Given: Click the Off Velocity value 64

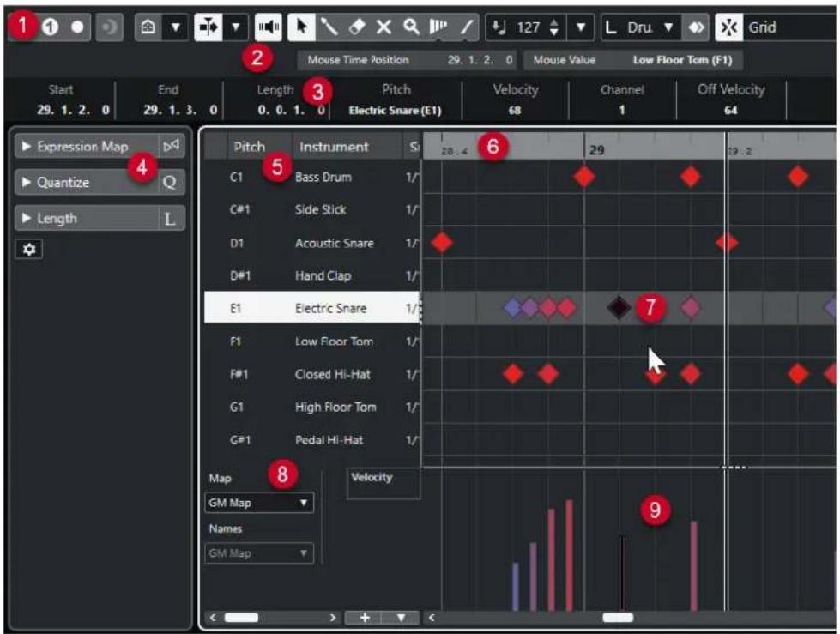Looking at the screenshot, I should pos(731,111).
